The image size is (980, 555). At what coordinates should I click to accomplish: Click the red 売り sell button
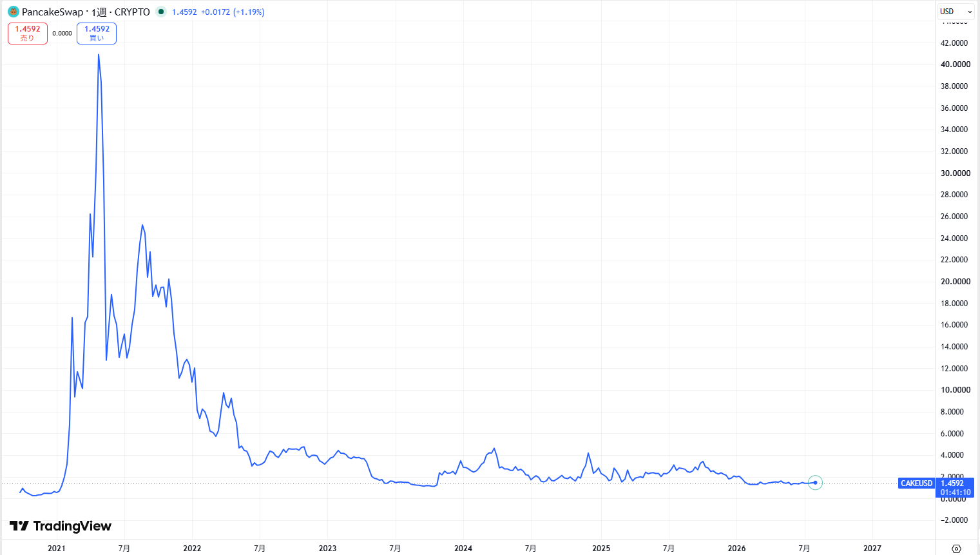tap(28, 34)
